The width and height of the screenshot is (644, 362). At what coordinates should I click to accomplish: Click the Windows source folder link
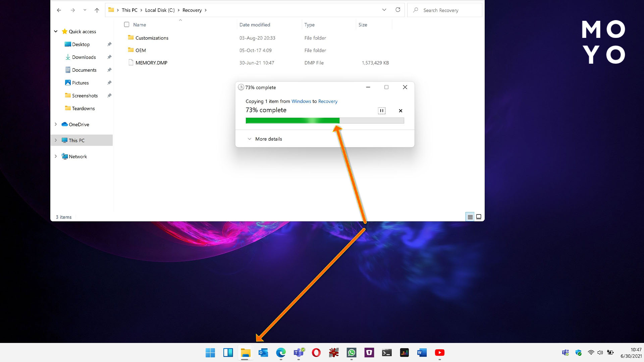point(301,101)
